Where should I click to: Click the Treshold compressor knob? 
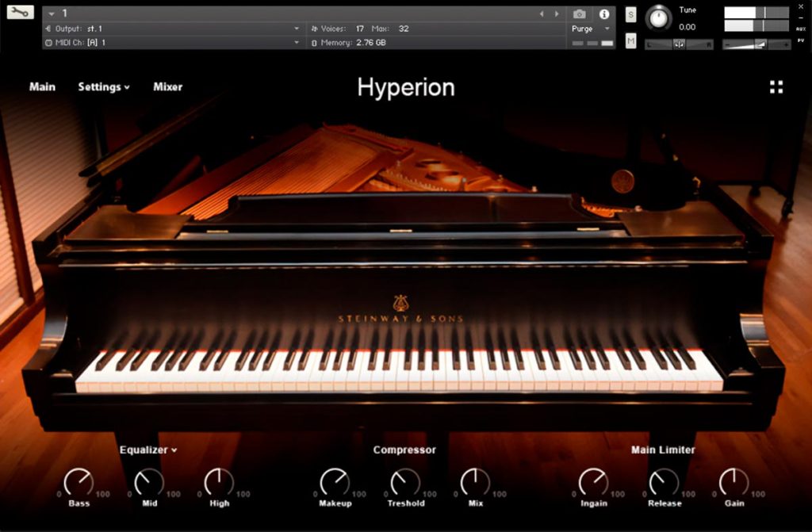coord(405,482)
